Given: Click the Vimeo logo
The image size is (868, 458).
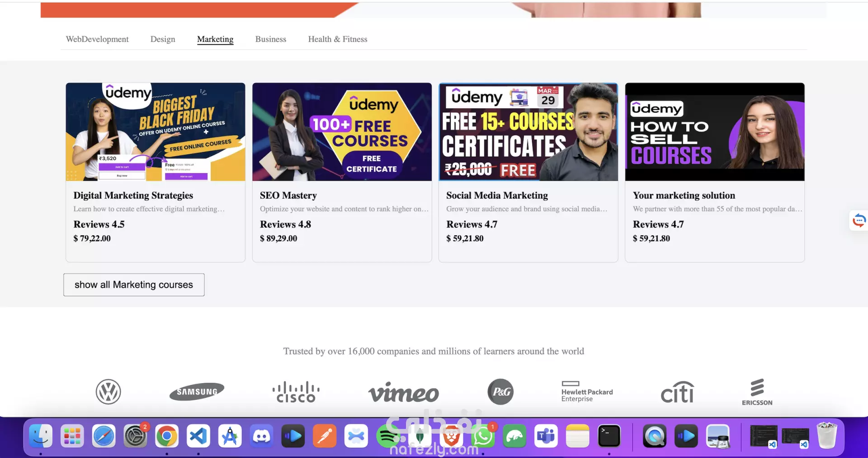Looking at the screenshot, I should point(403,393).
